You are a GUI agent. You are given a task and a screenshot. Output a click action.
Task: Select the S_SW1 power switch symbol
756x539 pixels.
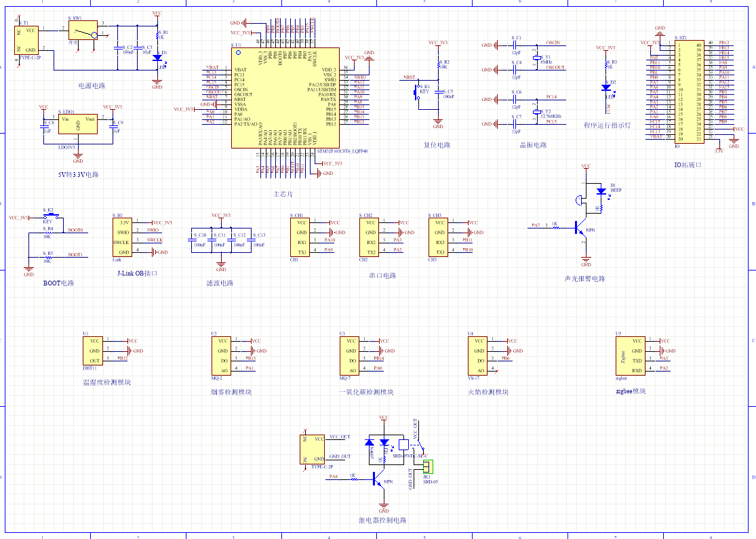click(x=83, y=30)
